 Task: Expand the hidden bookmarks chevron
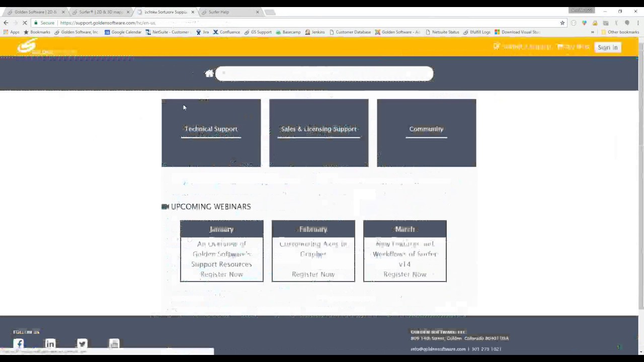(x=592, y=32)
